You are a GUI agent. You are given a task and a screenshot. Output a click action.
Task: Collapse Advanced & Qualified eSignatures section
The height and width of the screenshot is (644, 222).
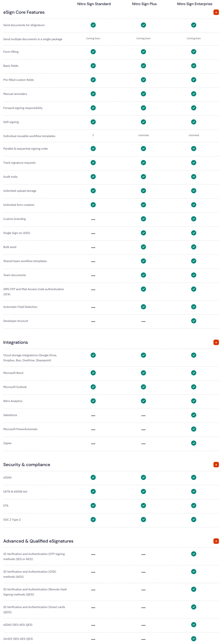coord(216,541)
